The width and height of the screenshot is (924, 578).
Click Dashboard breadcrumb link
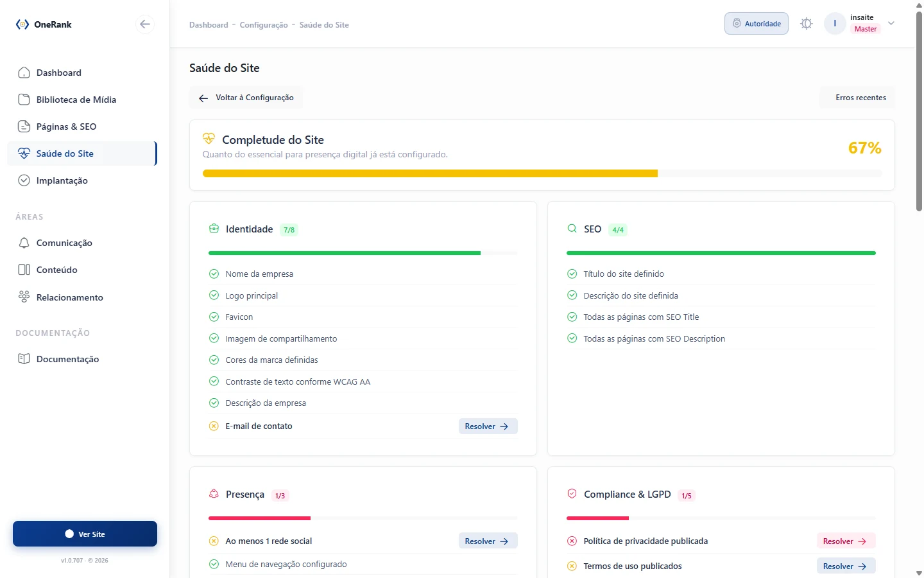pyautogui.click(x=209, y=25)
